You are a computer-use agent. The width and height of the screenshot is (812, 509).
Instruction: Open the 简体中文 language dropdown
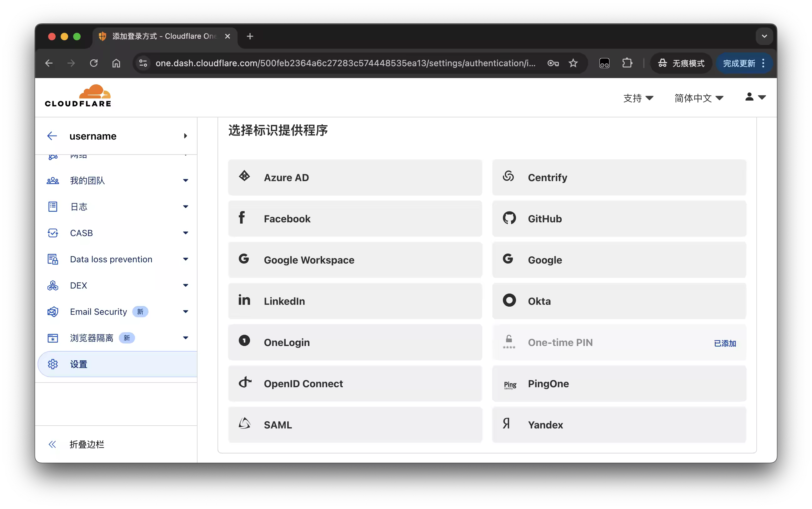click(699, 98)
